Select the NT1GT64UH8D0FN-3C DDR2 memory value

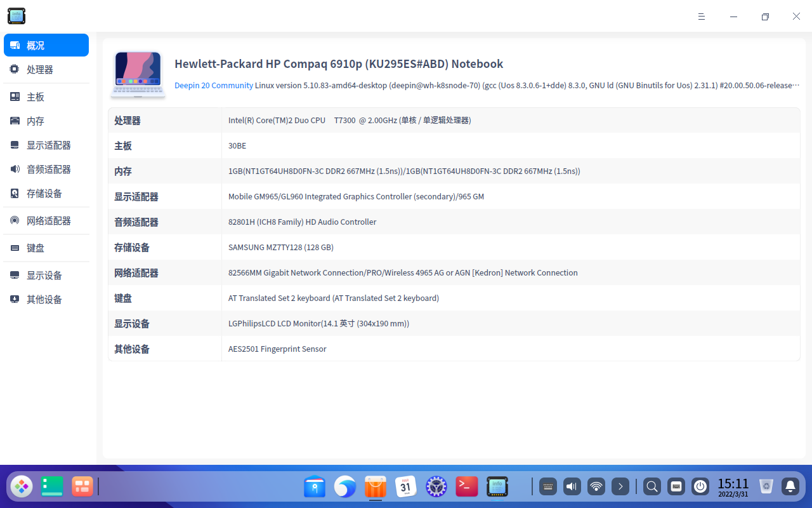tap(404, 171)
